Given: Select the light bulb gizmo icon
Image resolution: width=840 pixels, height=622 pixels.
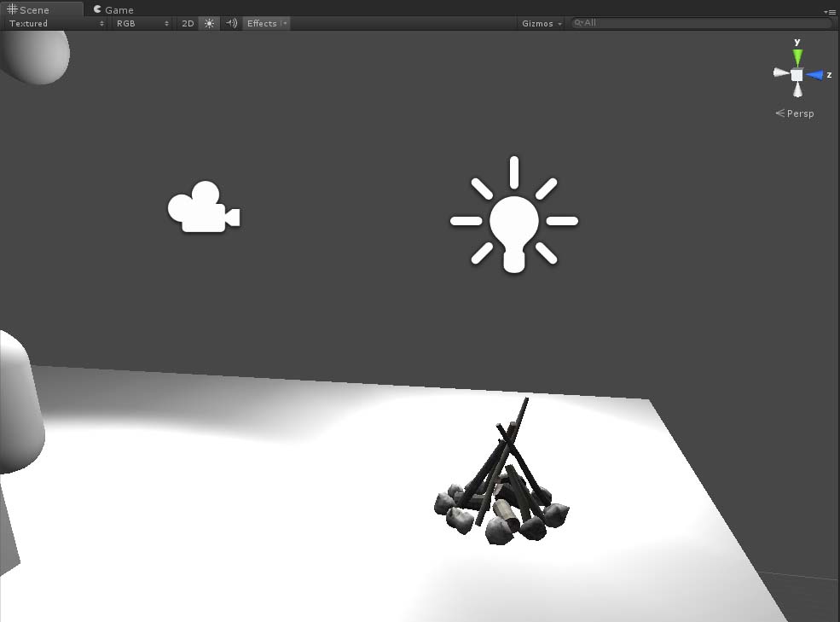Looking at the screenshot, I should coord(514,214).
